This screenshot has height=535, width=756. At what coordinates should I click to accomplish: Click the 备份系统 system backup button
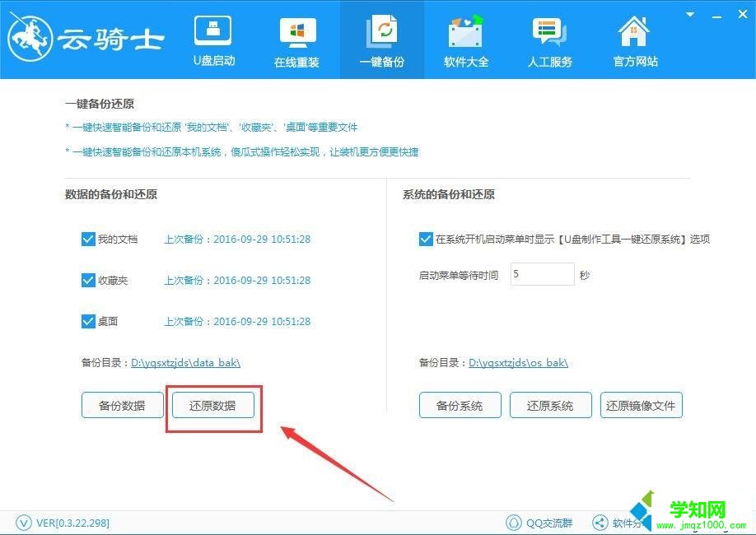pos(460,405)
